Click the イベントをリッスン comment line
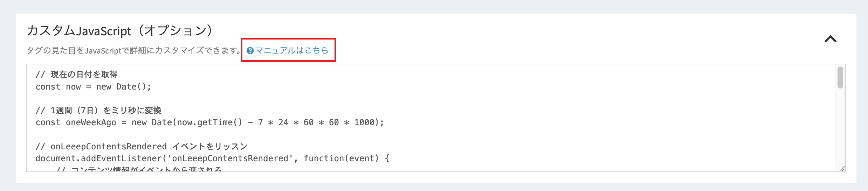The width and height of the screenshot is (868, 191). point(209,147)
